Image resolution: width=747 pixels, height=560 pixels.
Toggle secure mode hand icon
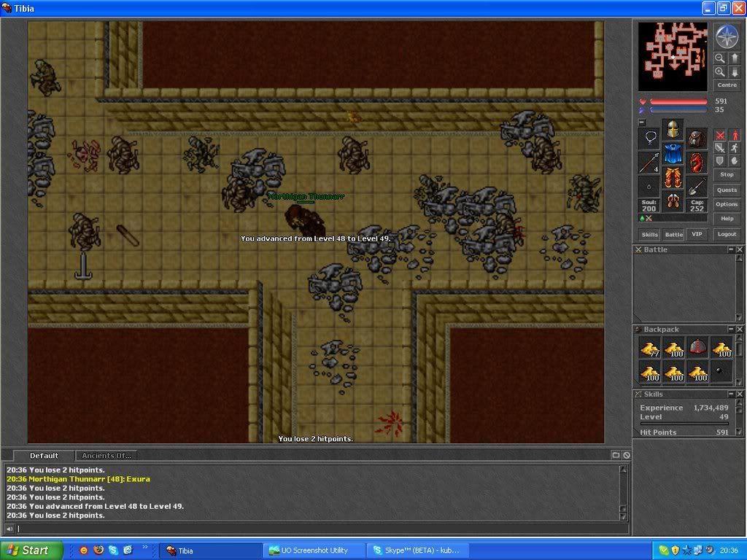click(x=735, y=161)
